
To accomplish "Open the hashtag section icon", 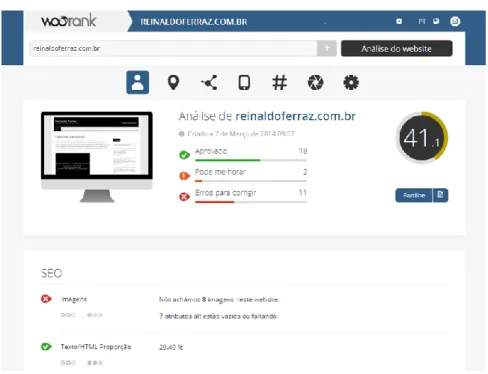I will tap(279, 82).
